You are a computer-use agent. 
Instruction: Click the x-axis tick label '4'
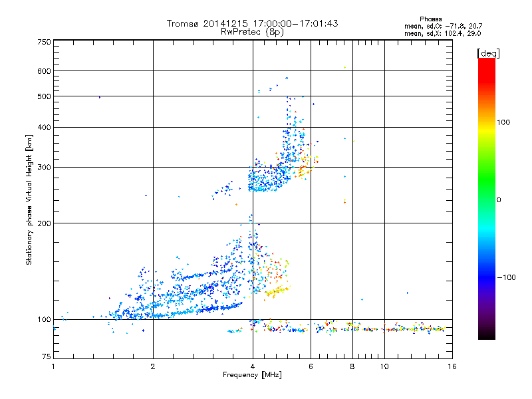[253, 366]
